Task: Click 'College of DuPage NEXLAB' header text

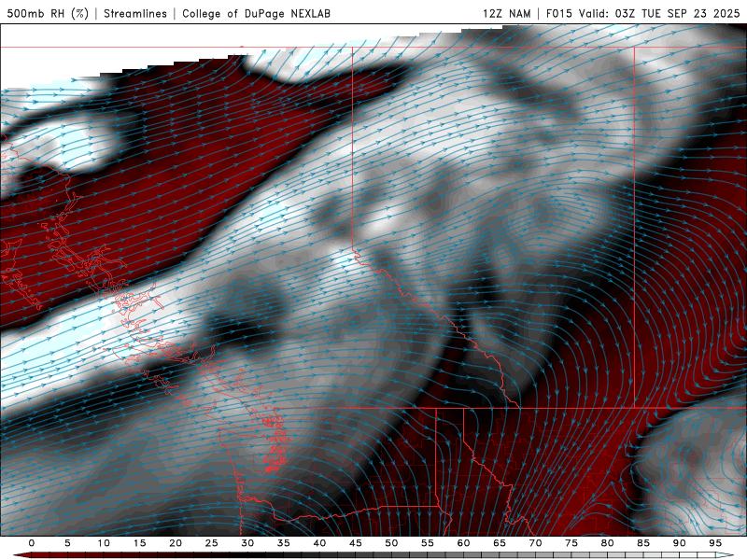Action: 256,13
